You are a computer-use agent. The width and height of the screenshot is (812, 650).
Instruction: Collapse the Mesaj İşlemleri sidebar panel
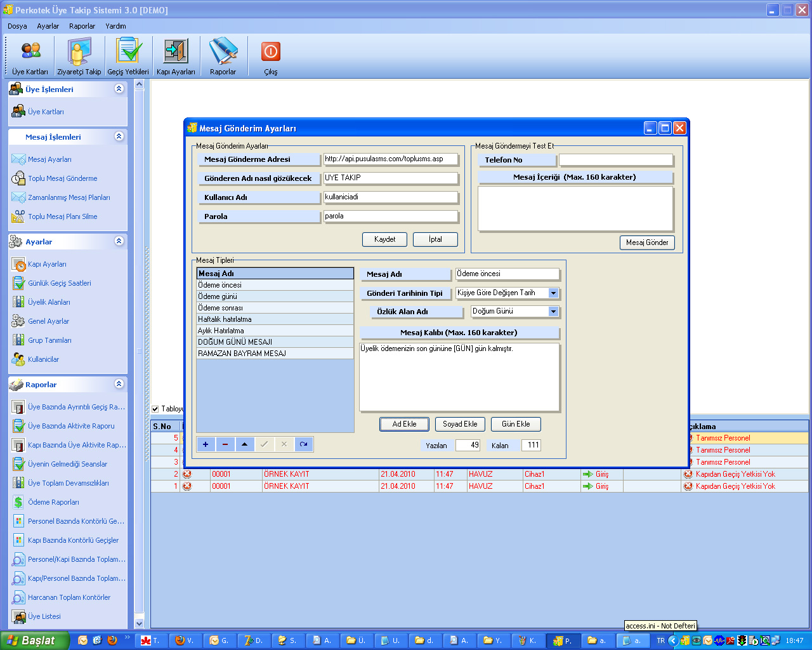coord(119,136)
